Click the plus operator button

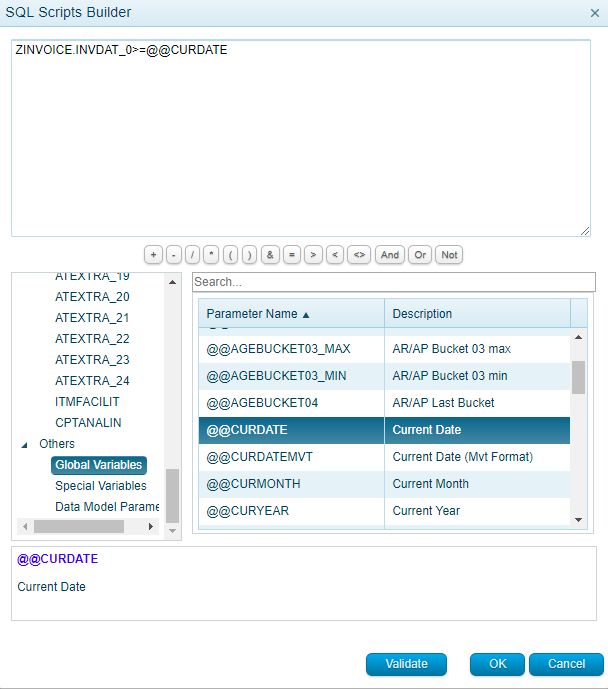click(153, 255)
